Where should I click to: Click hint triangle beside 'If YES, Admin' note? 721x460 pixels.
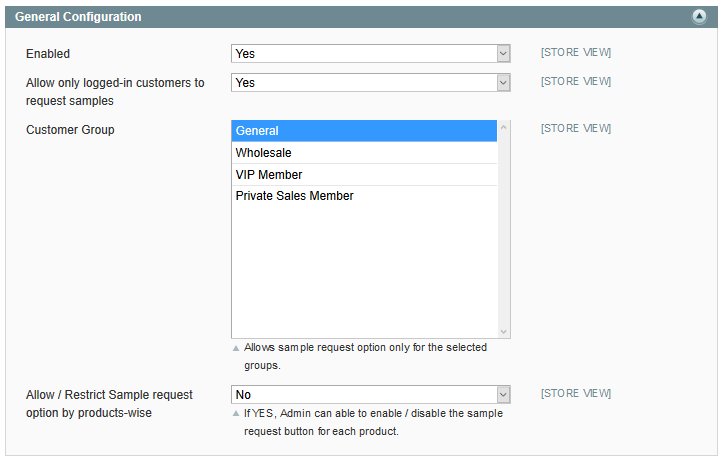(x=236, y=414)
